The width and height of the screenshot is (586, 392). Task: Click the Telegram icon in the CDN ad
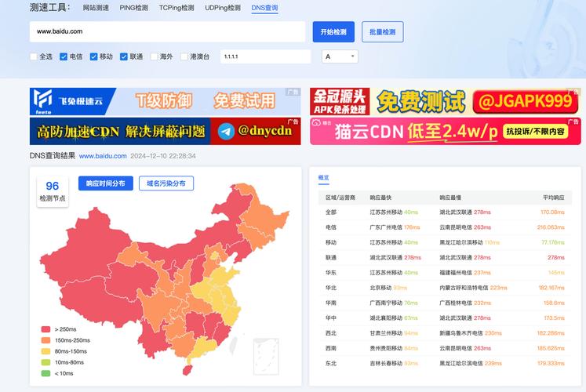(x=227, y=131)
